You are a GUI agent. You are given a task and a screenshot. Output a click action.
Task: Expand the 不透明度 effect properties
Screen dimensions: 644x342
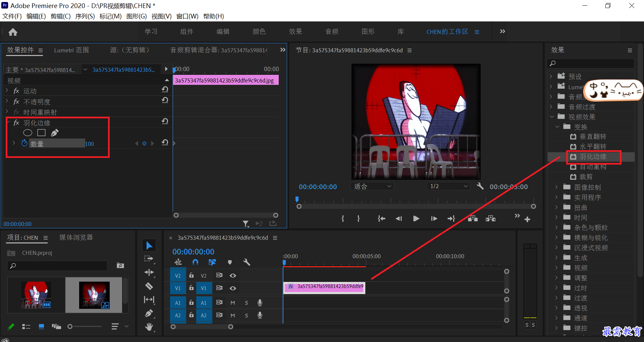[7, 101]
